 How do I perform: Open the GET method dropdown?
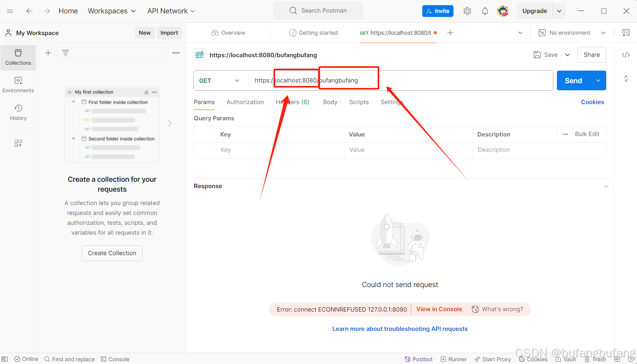[x=219, y=80]
